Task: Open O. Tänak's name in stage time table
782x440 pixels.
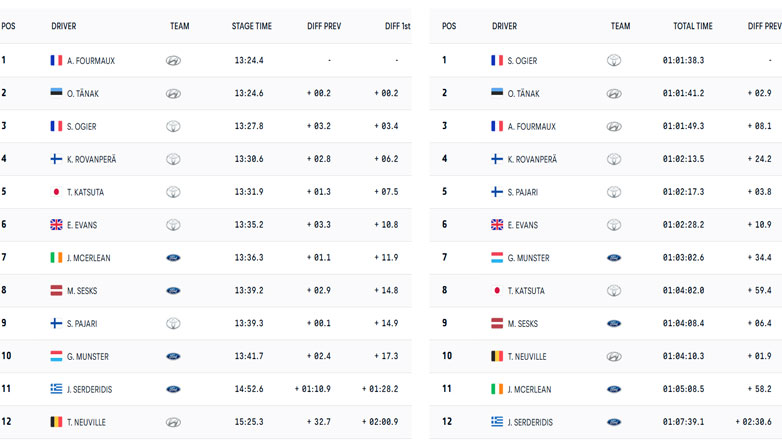Action: pos(82,94)
